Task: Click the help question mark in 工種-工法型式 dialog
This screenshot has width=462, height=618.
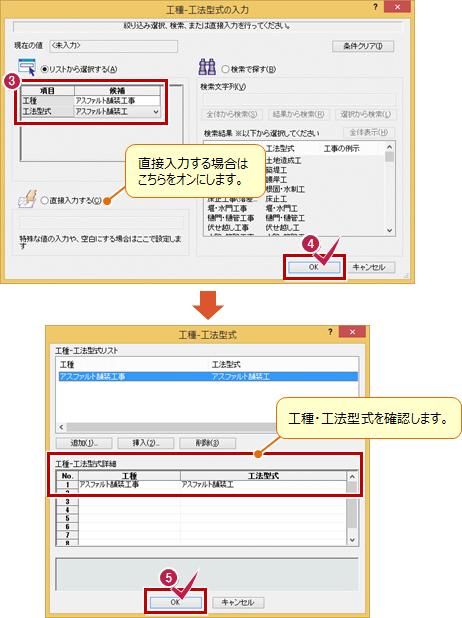Action: coord(330,332)
